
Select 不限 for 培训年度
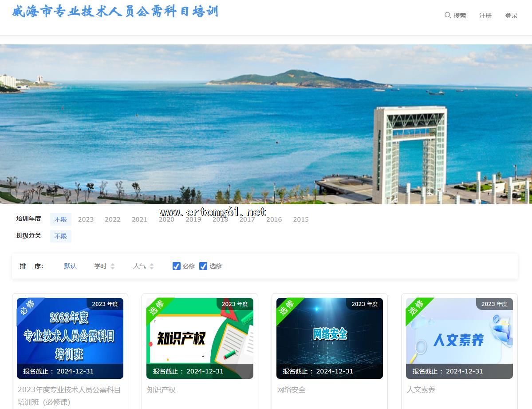point(60,219)
